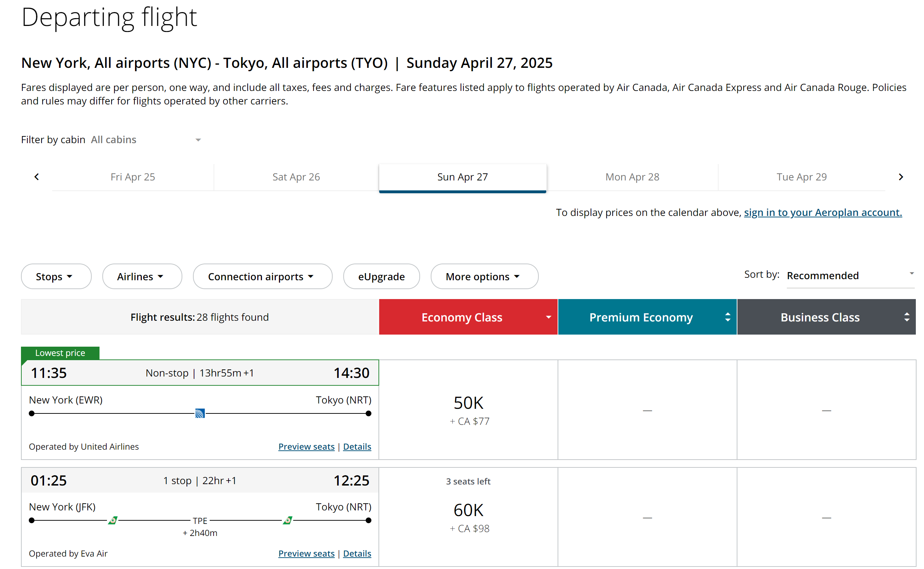The height and width of the screenshot is (569, 924).
Task: Click the Economy Class sort arrow
Action: click(x=549, y=317)
